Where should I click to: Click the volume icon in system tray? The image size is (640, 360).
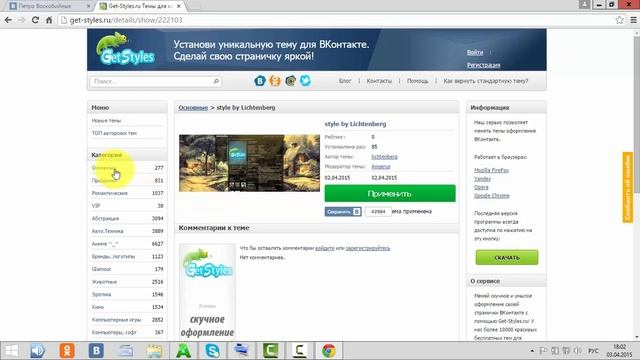578,351
